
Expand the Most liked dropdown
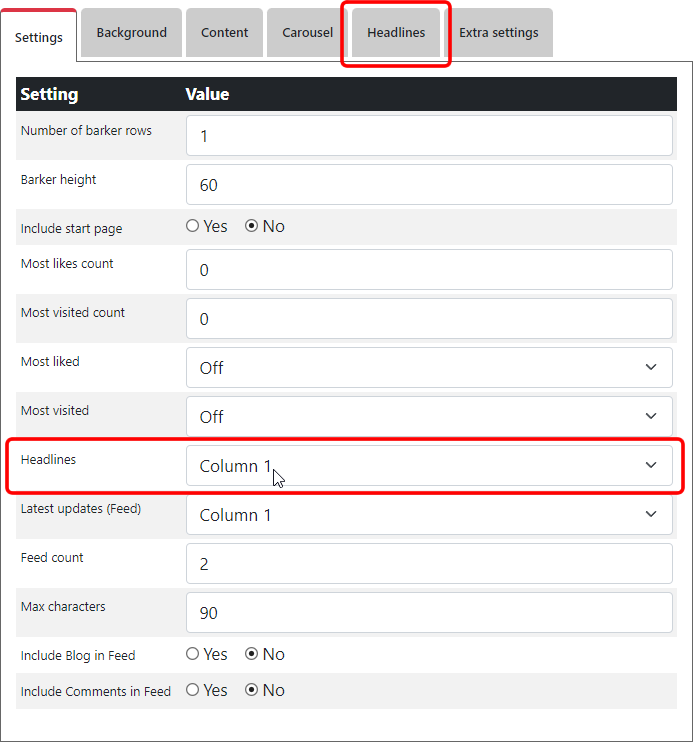click(x=429, y=368)
